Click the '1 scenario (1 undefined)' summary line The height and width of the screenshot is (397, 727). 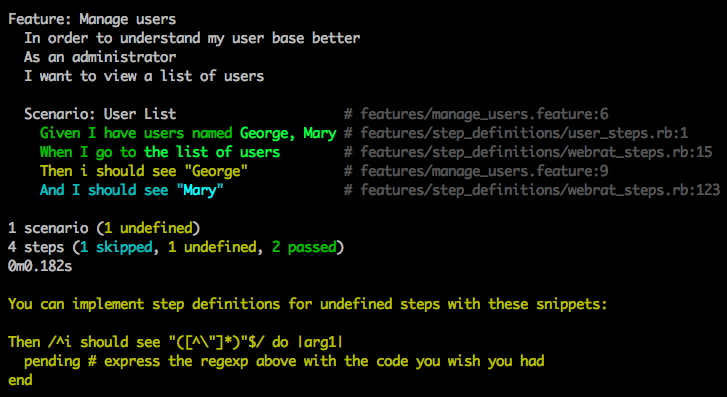(104, 229)
